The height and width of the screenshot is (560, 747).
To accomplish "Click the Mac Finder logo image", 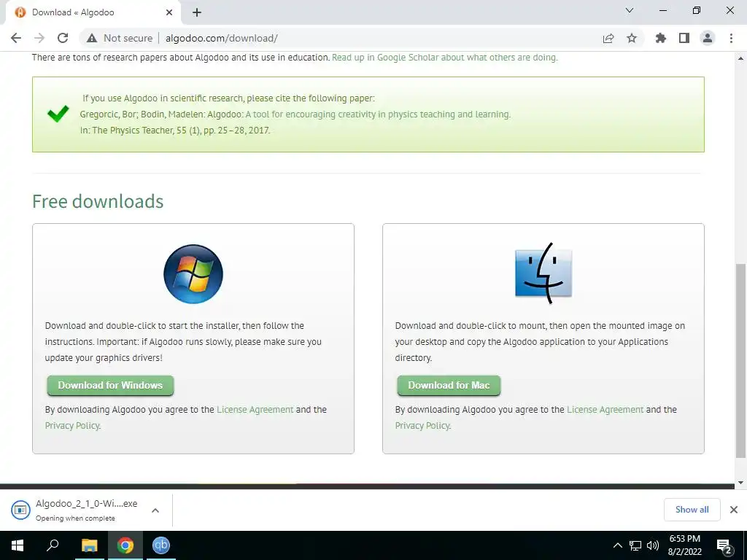I will pyautogui.click(x=543, y=273).
